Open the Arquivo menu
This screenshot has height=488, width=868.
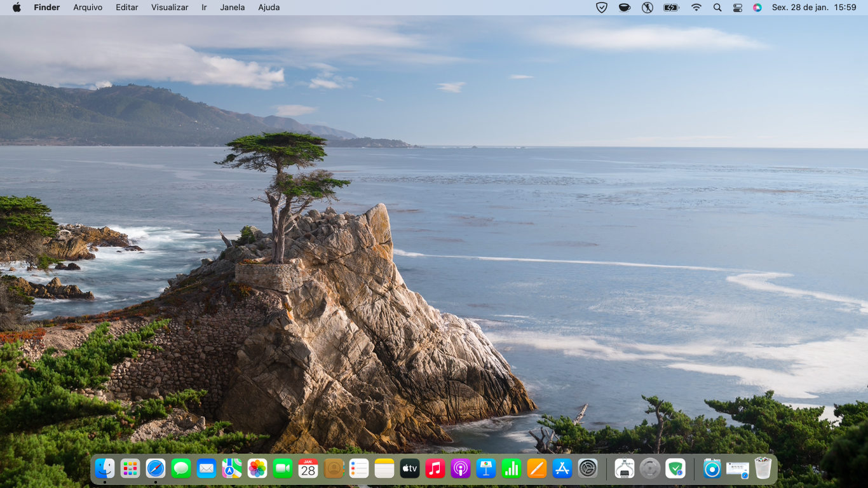pyautogui.click(x=88, y=8)
